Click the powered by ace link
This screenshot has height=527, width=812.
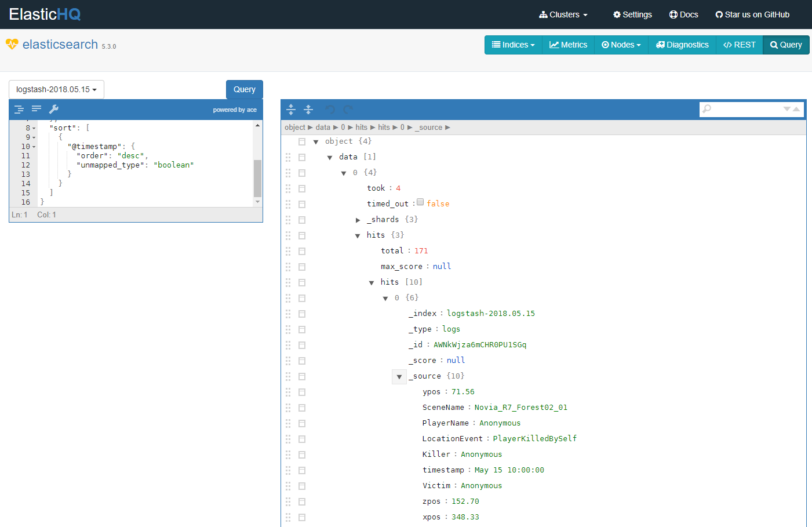(235, 110)
